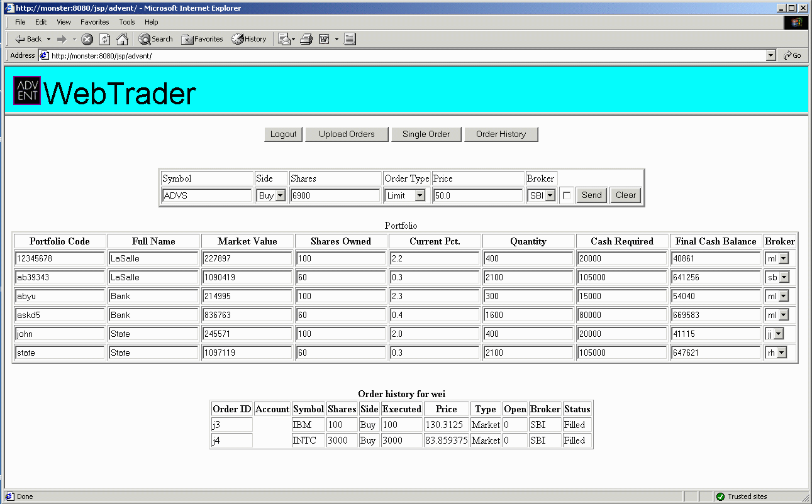This screenshot has width=812, height=504.
Task: Toggle the checkbox next to Send button
Action: (x=567, y=195)
